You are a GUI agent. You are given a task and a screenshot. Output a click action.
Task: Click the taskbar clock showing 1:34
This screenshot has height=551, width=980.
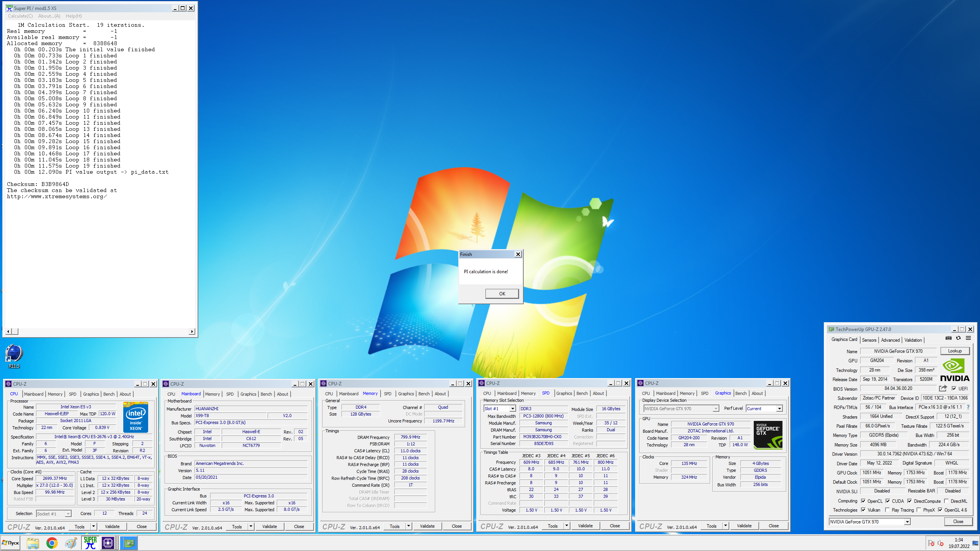tap(959, 543)
